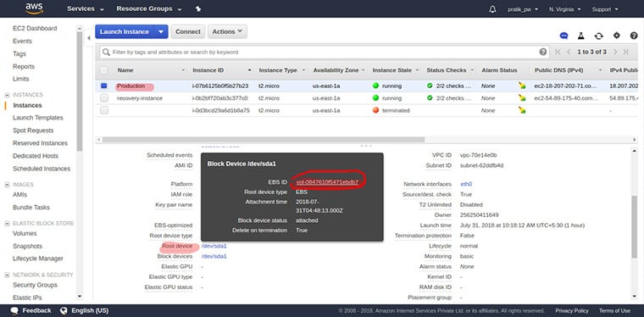Click alarm icon in the terminated instance row
The height and width of the screenshot is (317, 644).
[x=522, y=110]
